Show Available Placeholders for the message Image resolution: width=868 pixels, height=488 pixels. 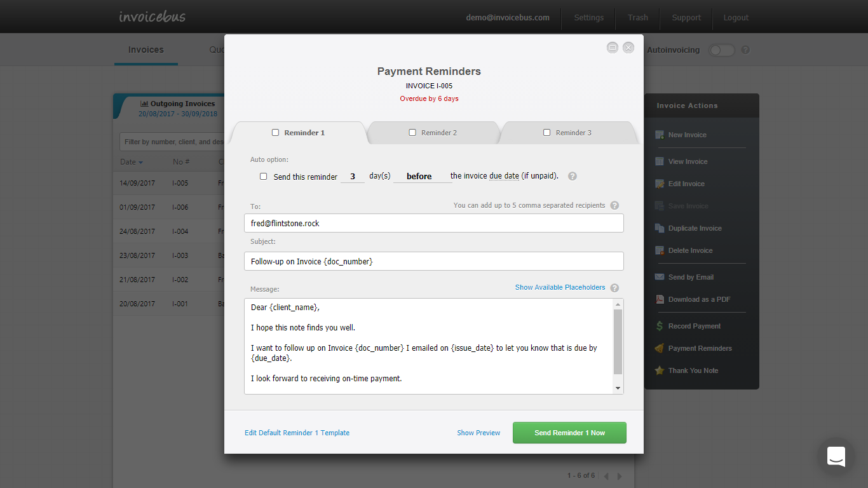point(560,287)
